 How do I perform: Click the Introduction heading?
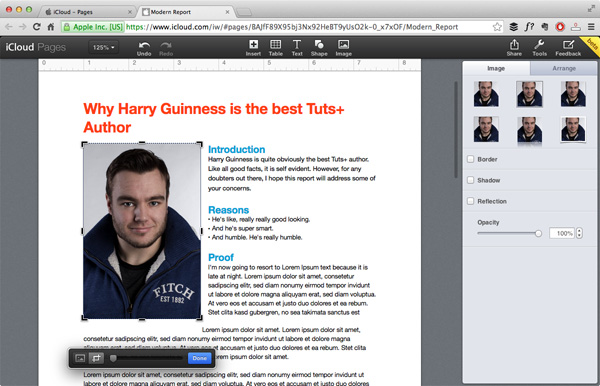236,150
